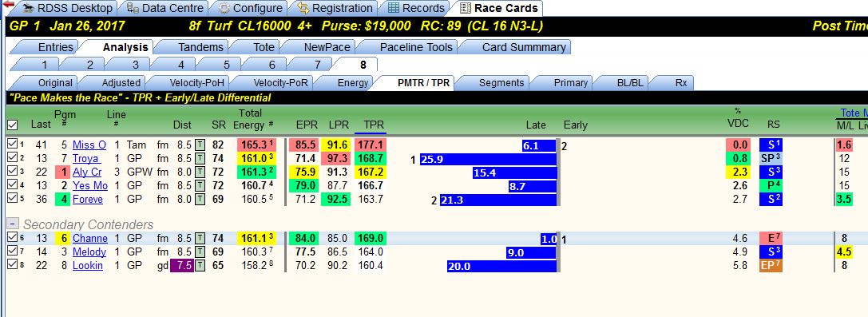This screenshot has height=317, width=868.
Task: Open the Channe horse link
Action: coord(90,239)
